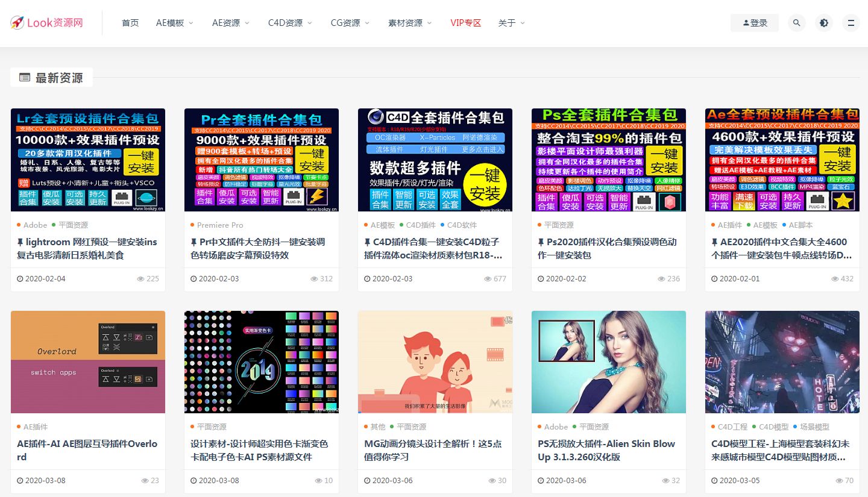
Task: Click the 登录 login button
Action: pos(755,23)
